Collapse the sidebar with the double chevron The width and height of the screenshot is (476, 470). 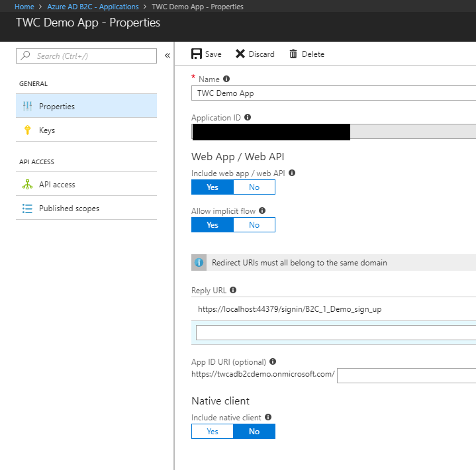(167, 56)
